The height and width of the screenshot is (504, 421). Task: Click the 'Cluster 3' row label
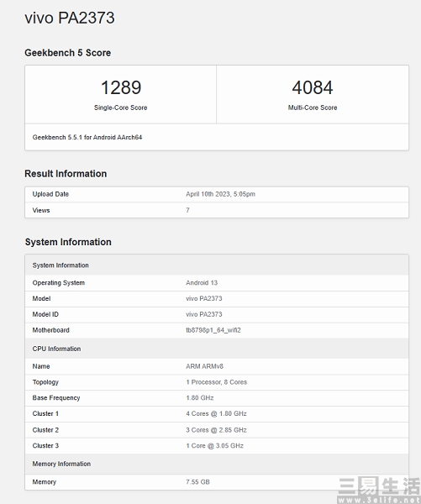[x=45, y=446]
